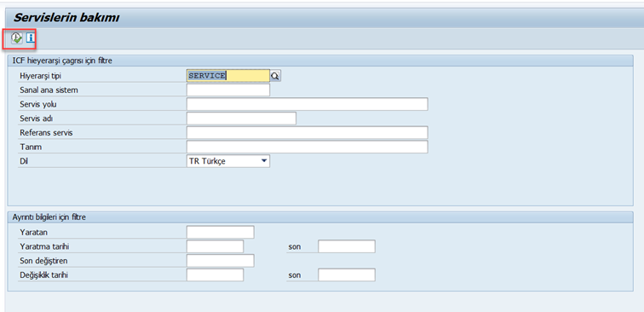Click the Execute clock icon in toolbar

16,38
